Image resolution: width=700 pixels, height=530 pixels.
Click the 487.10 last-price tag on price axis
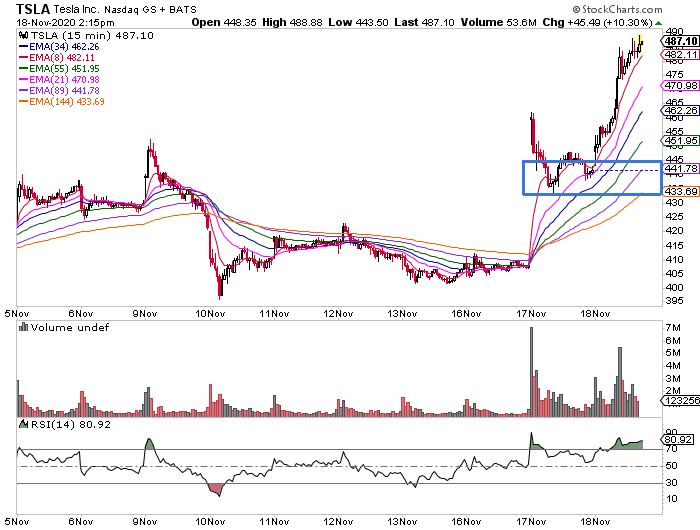(x=679, y=42)
